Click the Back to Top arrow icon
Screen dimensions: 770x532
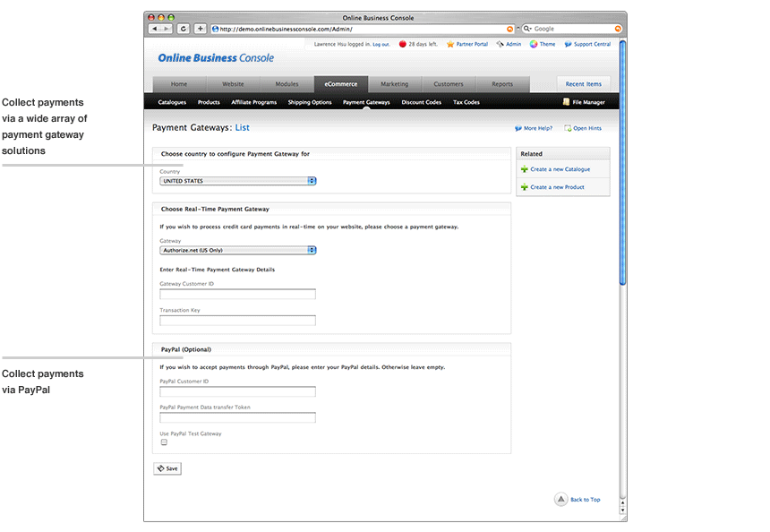pyautogui.click(x=560, y=499)
